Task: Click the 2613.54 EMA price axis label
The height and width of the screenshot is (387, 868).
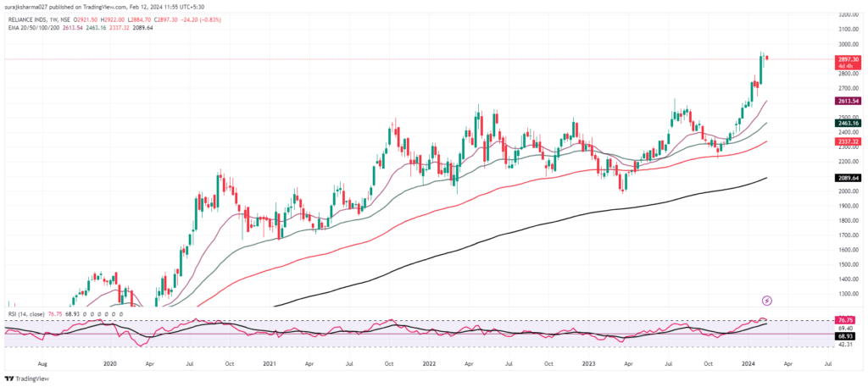Action: (x=847, y=101)
